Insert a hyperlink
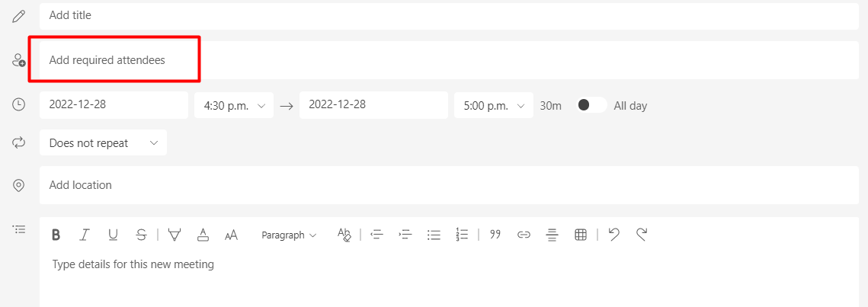868x307 pixels. [x=524, y=235]
